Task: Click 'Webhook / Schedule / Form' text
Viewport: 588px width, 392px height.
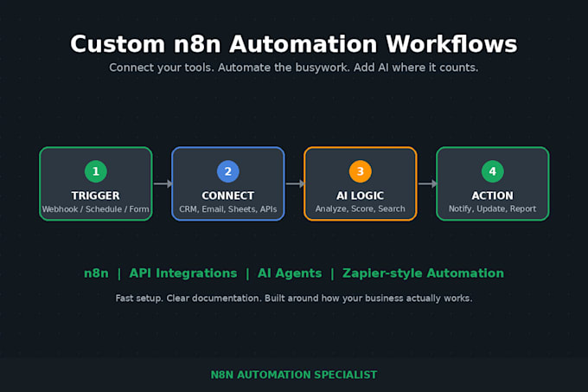Action: [x=96, y=209]
